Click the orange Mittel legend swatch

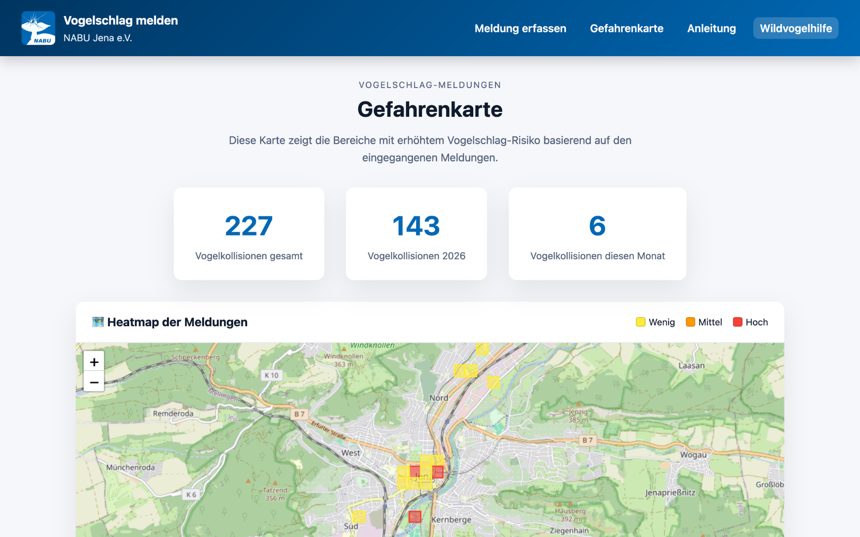pyautogui.click(x=691, y=322)
